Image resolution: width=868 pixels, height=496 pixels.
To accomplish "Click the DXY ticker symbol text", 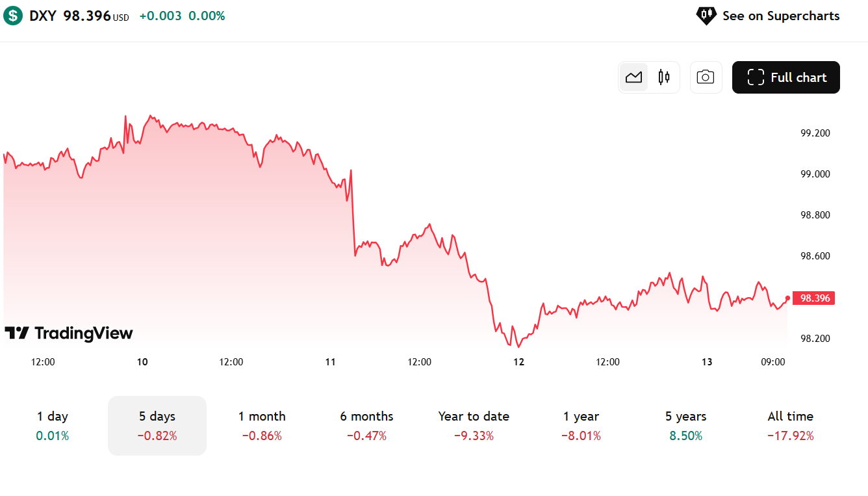I will coord(43,16).
